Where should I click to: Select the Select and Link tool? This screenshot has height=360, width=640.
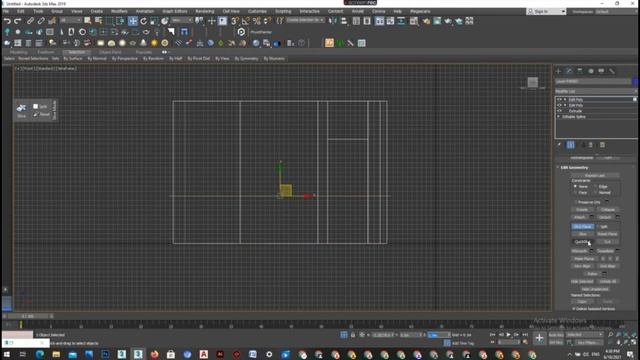31,21
